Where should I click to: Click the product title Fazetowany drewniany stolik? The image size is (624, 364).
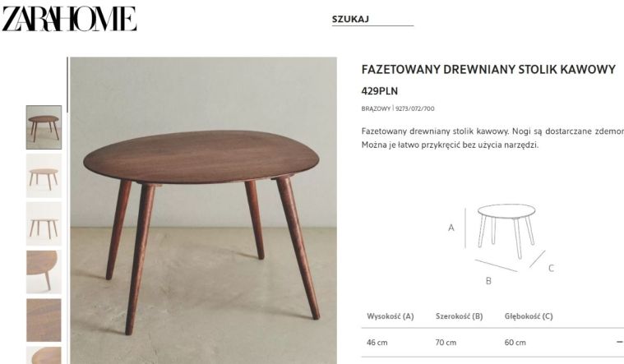(488, 70)
